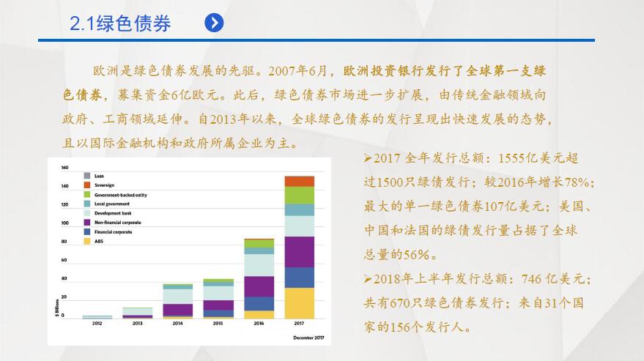This screenshot has height=361, width=644.
Task: Click the 2014 bar in the chart
Action: [177, 301]
